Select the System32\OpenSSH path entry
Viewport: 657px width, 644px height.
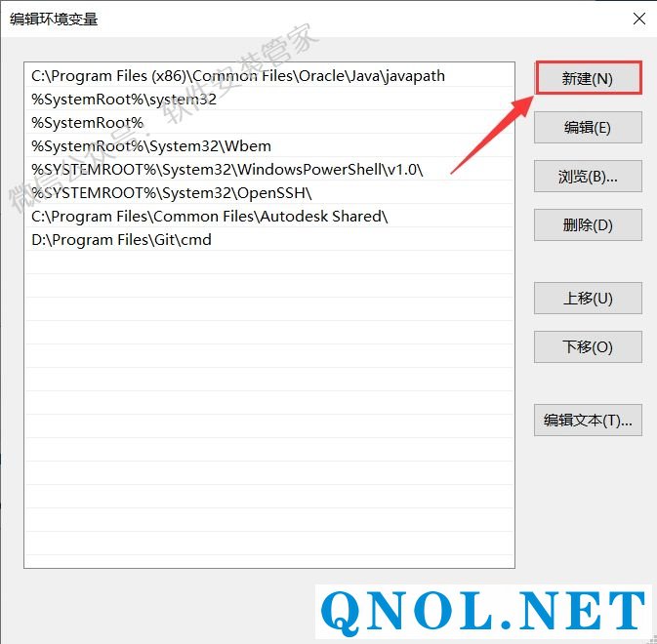[269, 193]
